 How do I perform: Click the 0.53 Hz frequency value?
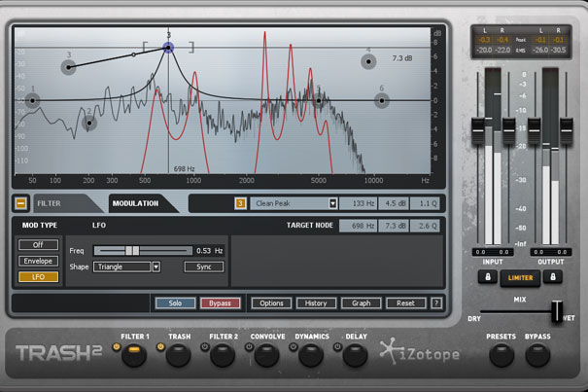click(209, 250)
